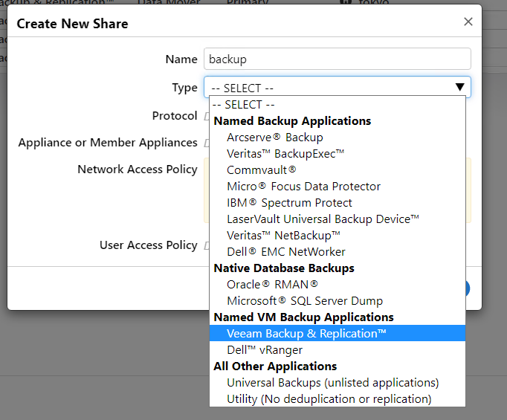
Task: Select Veeam Backup & Replication option
Action: (338, 333)
